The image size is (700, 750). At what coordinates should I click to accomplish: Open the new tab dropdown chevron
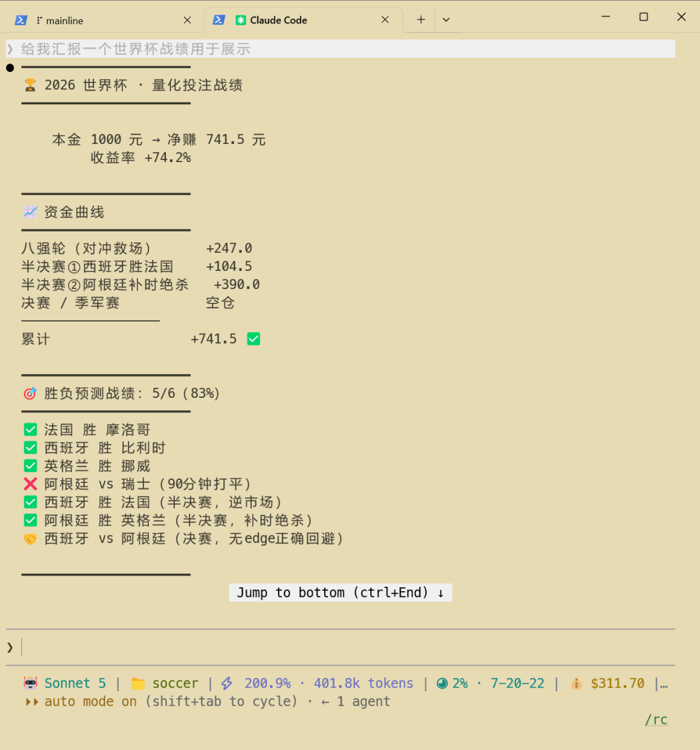pyautogui.click(x=446, y=20)
